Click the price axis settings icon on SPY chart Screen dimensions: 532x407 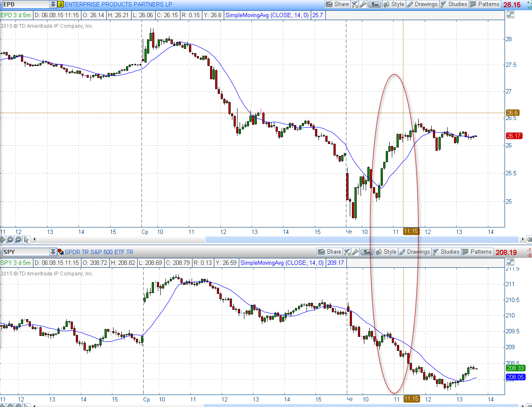510,262
